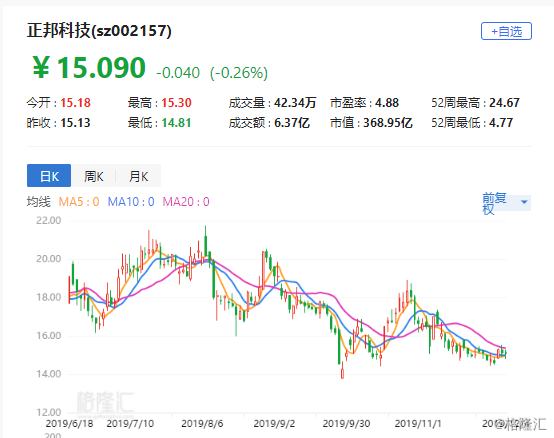Click the dropdown arrow beside 前复权
This screenshot has width=554, height=438.
[x=524, y=202]
